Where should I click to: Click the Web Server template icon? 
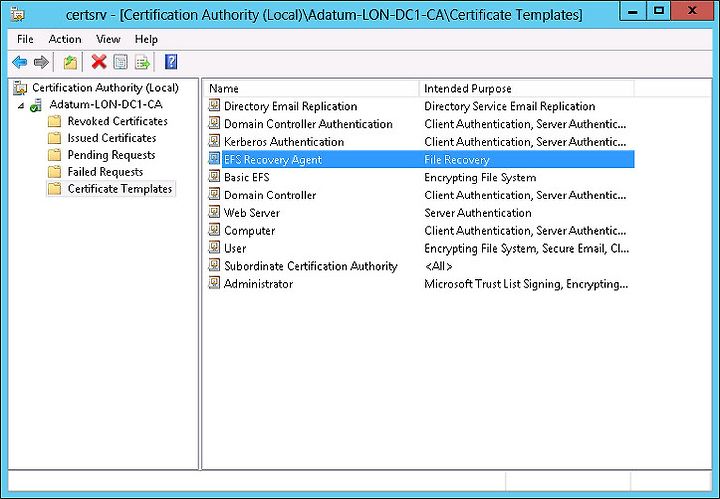214,212
